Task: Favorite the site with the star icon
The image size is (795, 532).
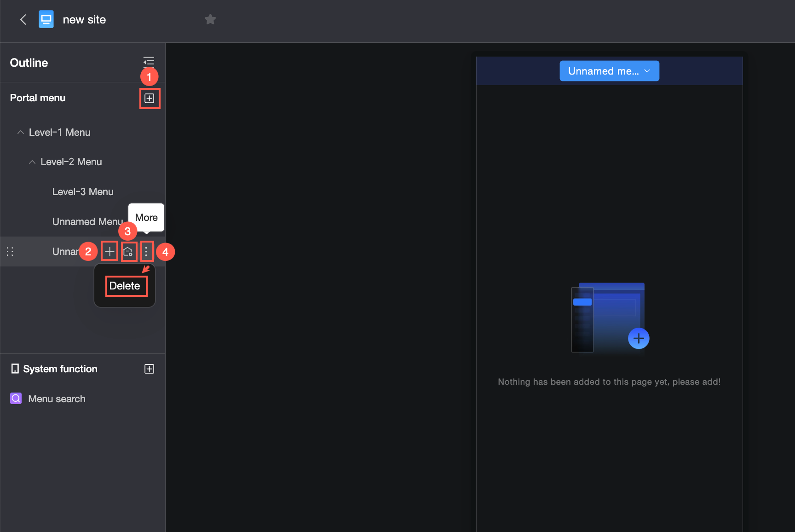Action: click(210, 19)
